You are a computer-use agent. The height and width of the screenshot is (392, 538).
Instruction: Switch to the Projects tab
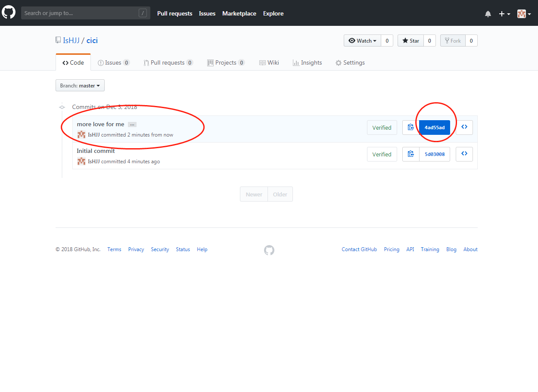click(226, 62)
